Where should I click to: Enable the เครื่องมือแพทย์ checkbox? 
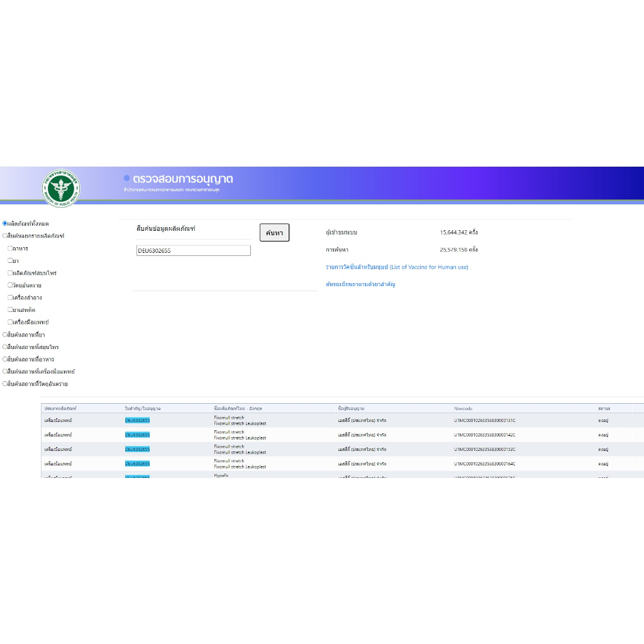[10, 322]
